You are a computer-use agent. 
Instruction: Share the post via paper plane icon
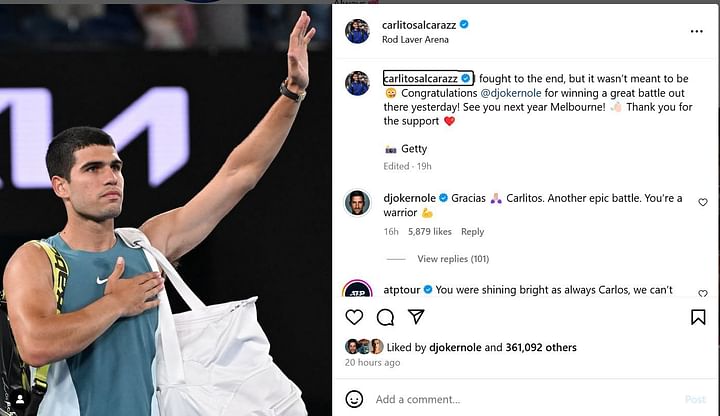pyautogui.click(x=416, y=316)
